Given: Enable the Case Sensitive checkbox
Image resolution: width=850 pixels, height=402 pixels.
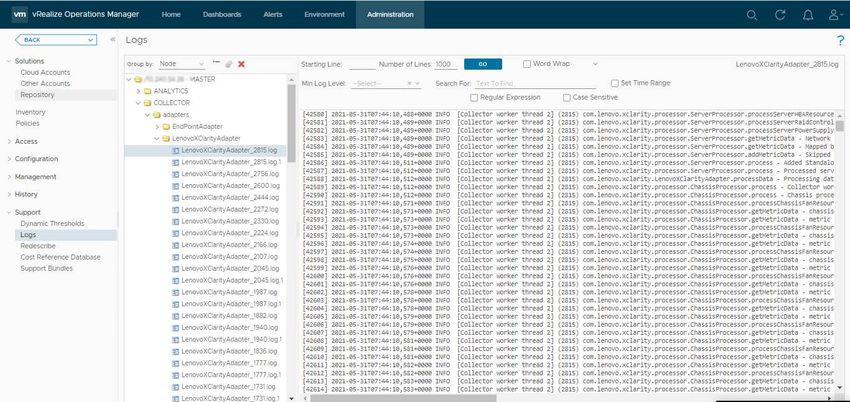Looking at the screenshot, I should 566,98.
